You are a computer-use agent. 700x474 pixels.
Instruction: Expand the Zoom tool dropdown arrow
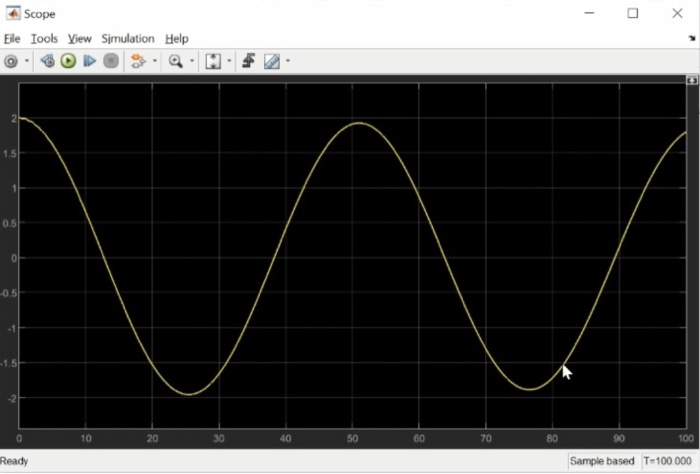[x=192, y=61]
